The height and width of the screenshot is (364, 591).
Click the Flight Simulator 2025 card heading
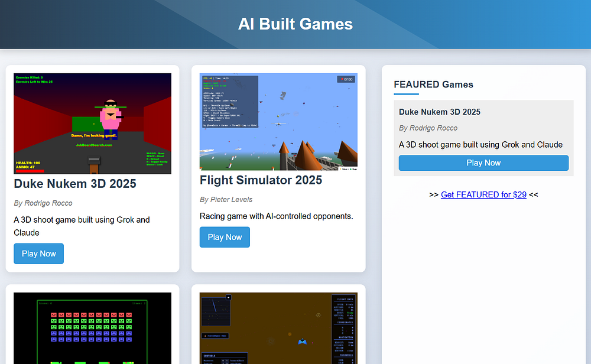[261, 180]
